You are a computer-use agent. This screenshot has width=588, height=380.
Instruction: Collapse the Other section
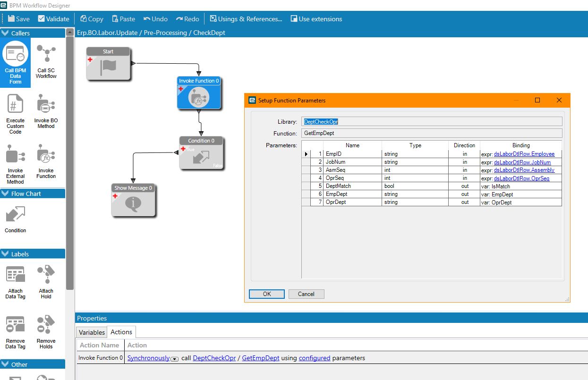(x=5, y=364)
